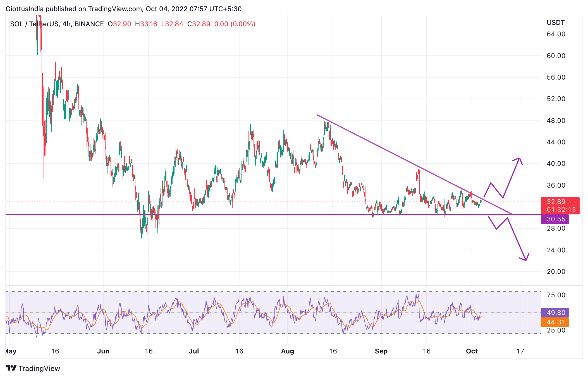Click the SOL / TetherUS symbol title
The height and width of the screenshot is (378, 588).
pos(57,24)
